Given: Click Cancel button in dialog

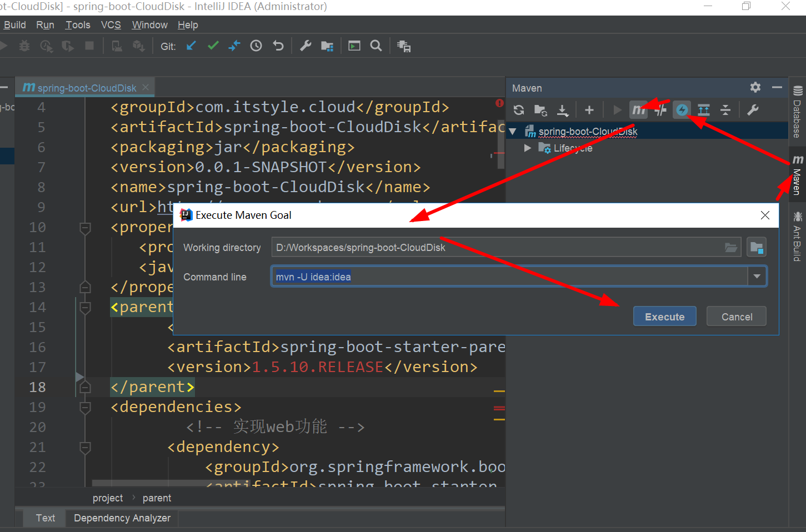Looking at the screenshot, I should point(737,317).
